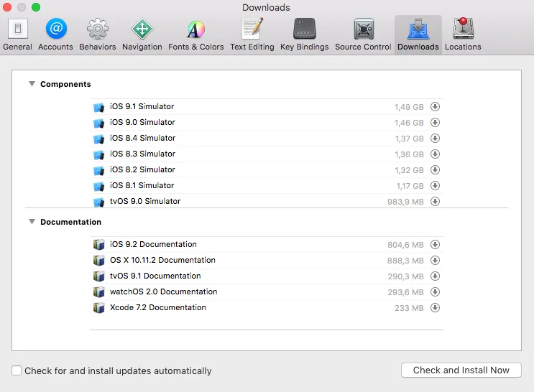Select the tvOS 9.0 Simulator row text

[x=145, y=201]
